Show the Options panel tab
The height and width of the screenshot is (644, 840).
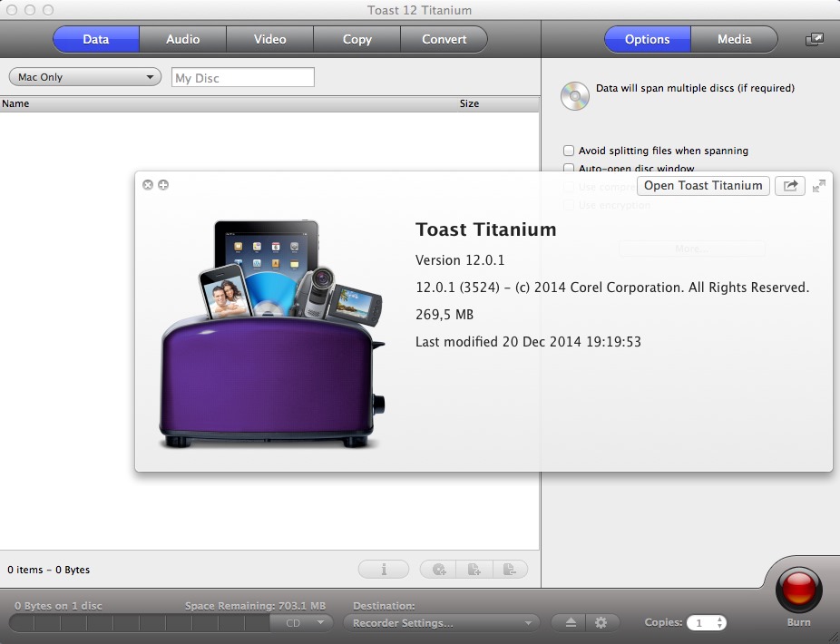647,39
